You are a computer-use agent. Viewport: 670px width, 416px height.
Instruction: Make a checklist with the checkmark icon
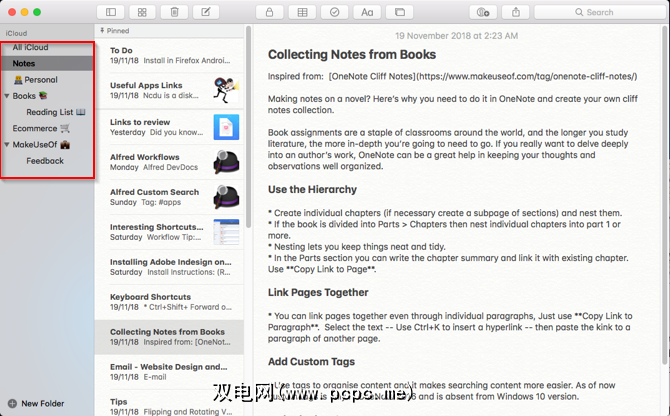tap(335, 12)
